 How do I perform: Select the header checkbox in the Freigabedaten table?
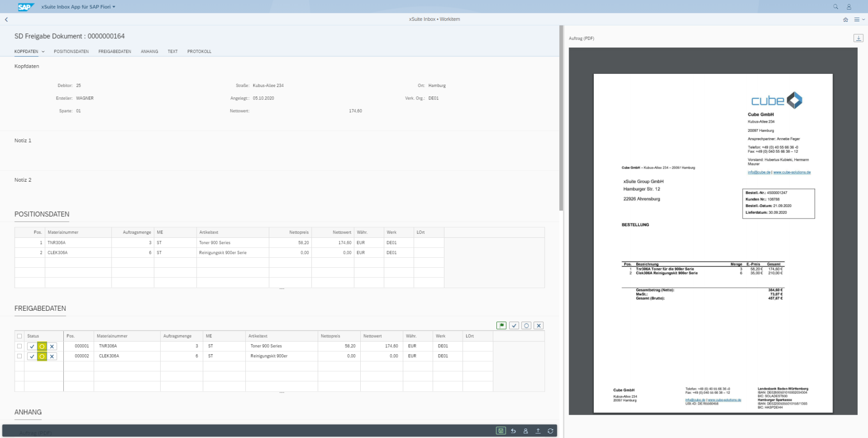click(19, 336)
